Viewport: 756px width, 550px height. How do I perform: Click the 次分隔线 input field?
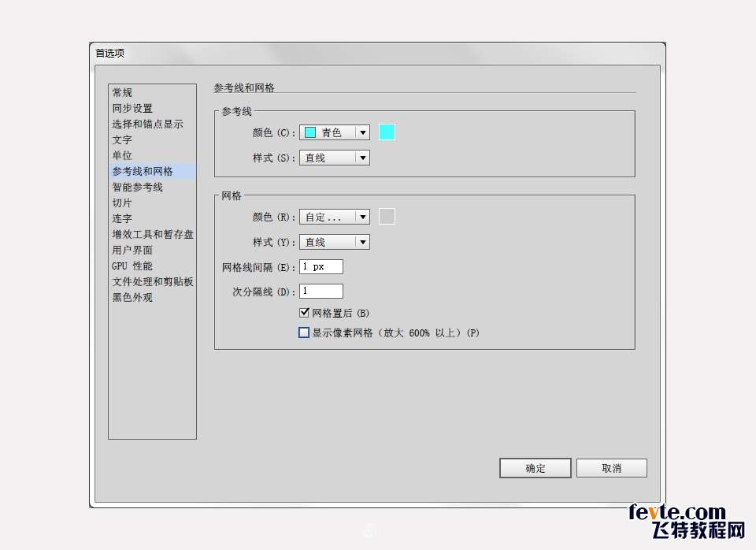[x=321, y=291]
